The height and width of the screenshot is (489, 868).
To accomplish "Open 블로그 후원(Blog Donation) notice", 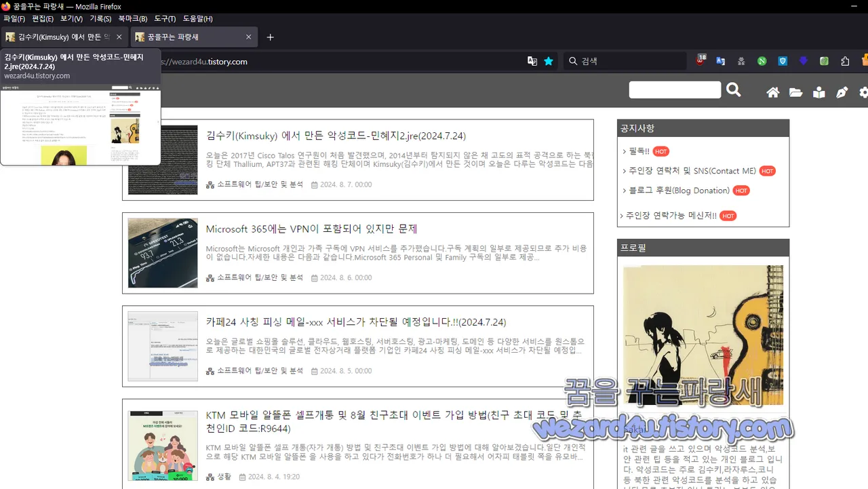I will [x=679, y=191].
